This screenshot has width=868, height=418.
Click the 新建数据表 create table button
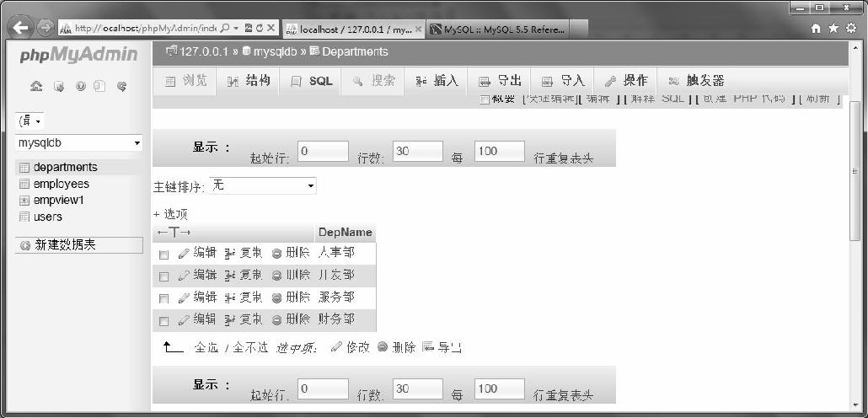79,245
